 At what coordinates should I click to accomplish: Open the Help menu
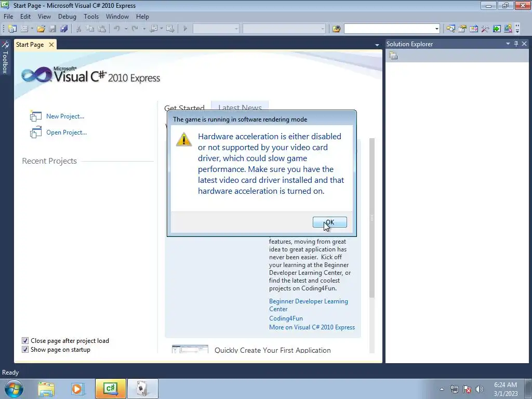[x=142, y=16]
